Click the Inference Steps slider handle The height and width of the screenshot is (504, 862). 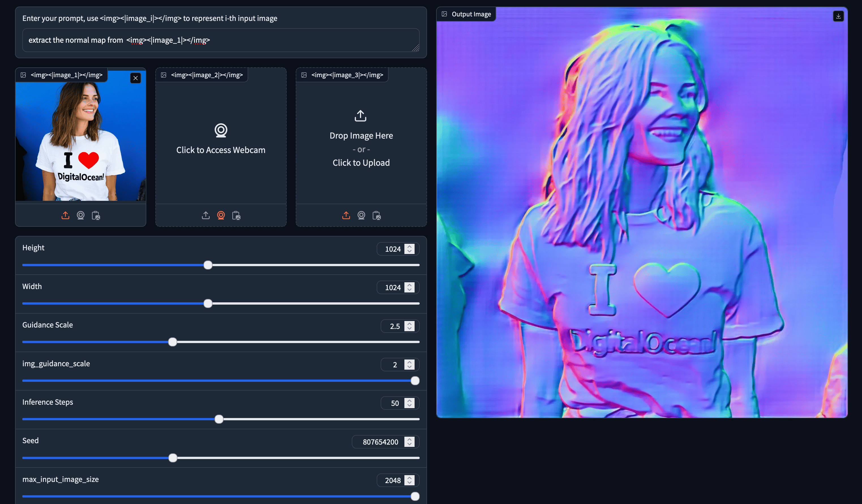(x=219, y=419)
